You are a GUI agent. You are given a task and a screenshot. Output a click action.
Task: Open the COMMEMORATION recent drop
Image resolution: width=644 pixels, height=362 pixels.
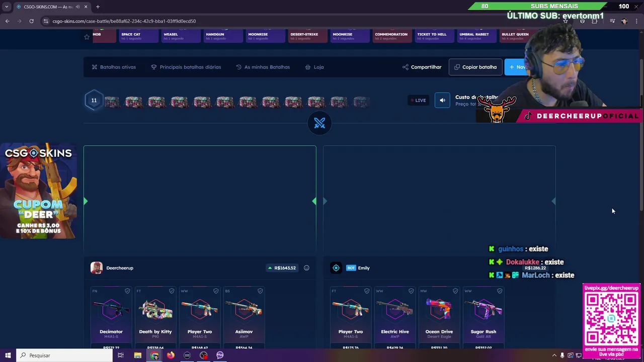(392, 36)
